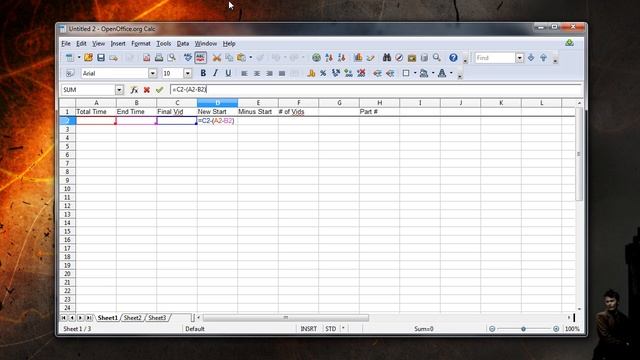Viewport: 640px width, 360px height.
Task: Switch to the Sheet3 tab
Action: pos(157,318)
